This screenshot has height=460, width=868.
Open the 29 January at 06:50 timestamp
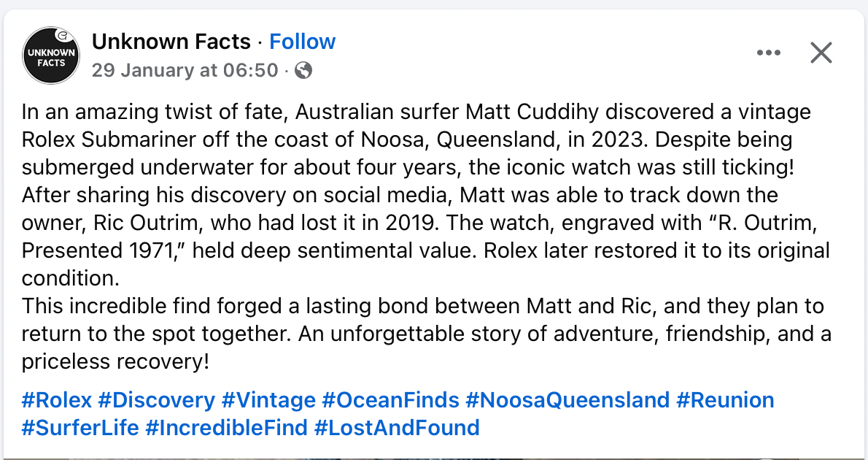click(x=185, y=70)
